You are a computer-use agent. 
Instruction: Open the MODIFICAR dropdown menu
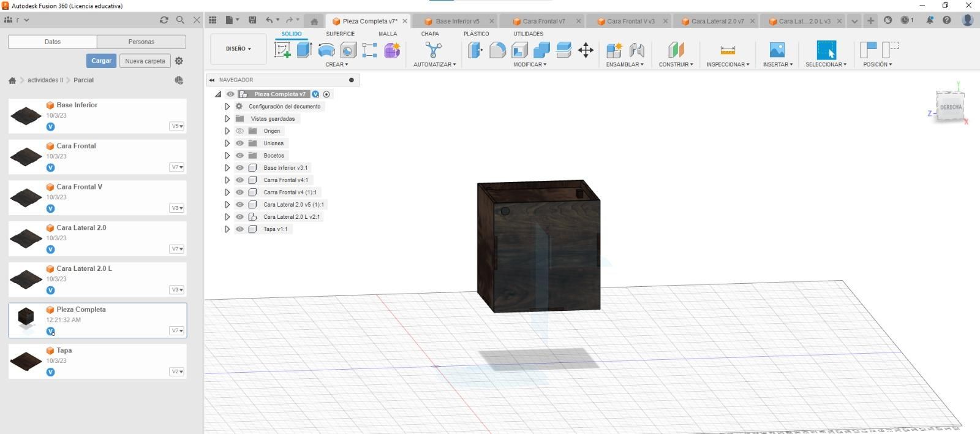[x=530, y=64]
